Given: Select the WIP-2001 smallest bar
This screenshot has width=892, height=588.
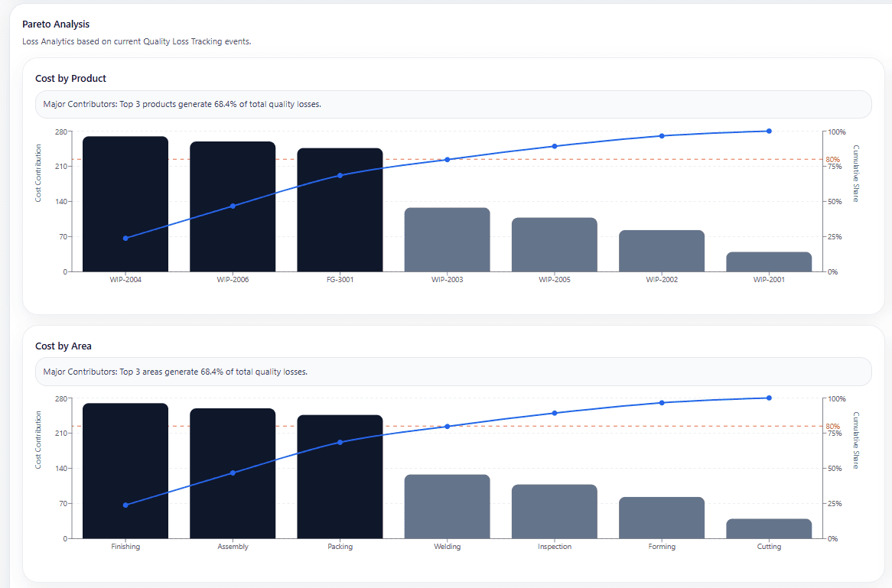Looking at the screenshot, I should (x=769, y=262).
